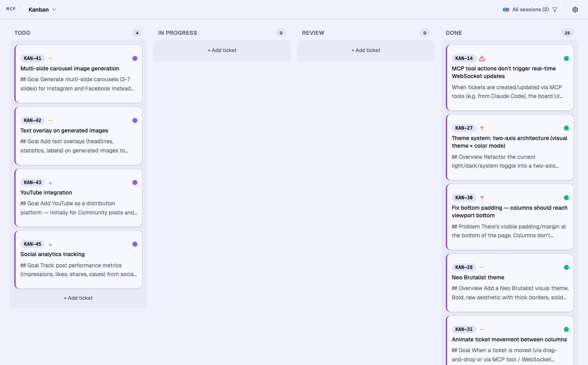Click the medium priority dash on KAN-28
This screenshot has width=588, height=365.
pos(482,267)
